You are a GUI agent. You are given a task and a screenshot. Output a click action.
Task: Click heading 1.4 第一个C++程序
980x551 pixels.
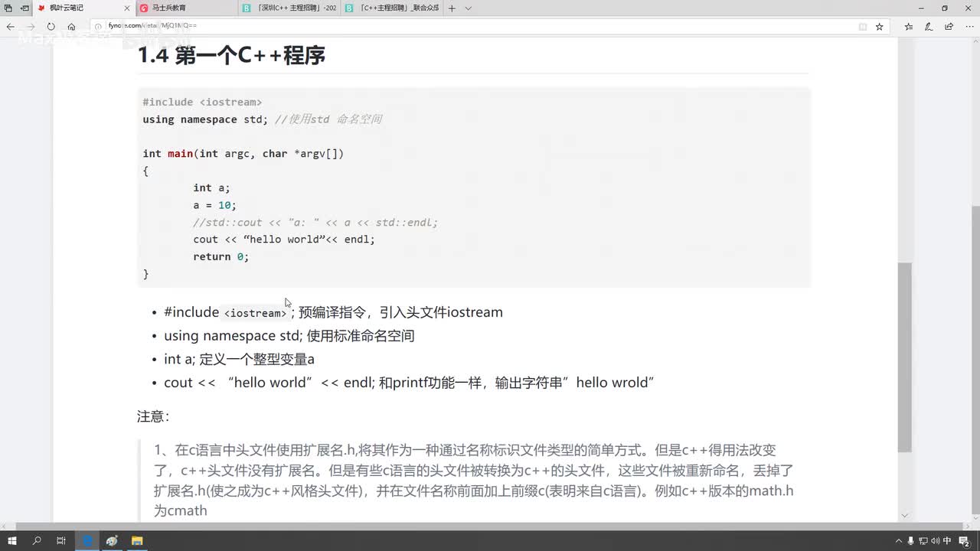(x=231, y=55)
